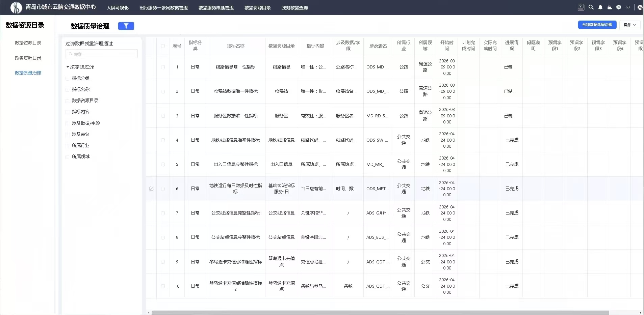The width and height of the screenshot is (644, 315).
Task: Open 数据服务审批管理 in top navigation
Action: click(x=216, y=8)
